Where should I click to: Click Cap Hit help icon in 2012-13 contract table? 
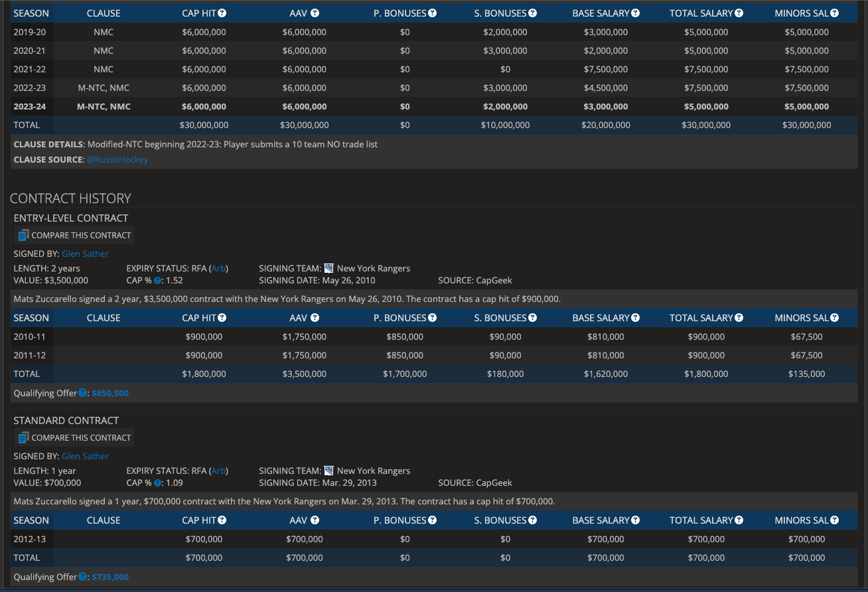[222, 520]
